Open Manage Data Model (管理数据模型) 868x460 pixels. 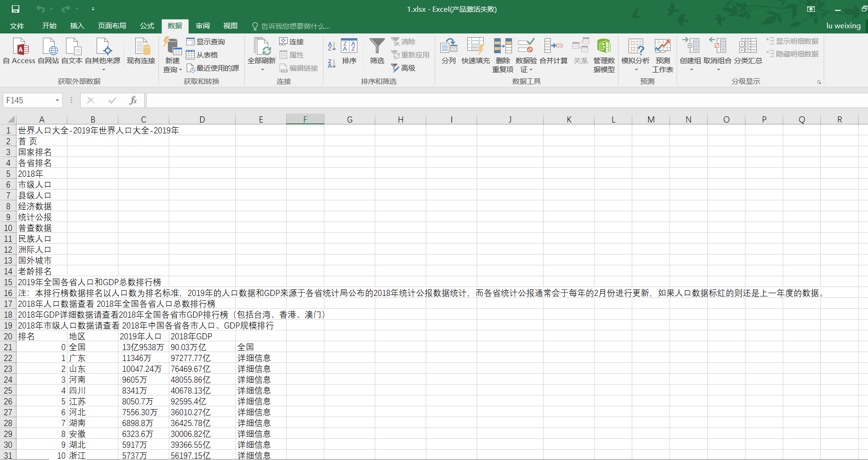(604, 55)
